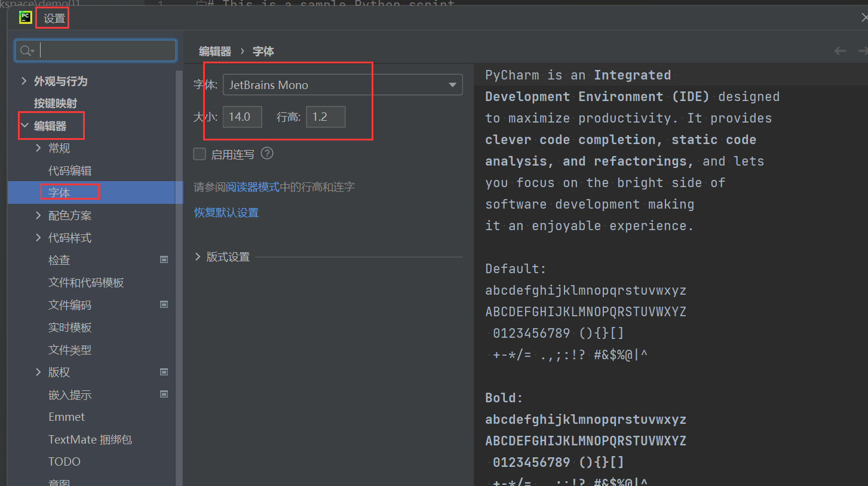Click the 阅读器模式 link
The width and height of the screenshot is (868, 486).
coord(253,187)
